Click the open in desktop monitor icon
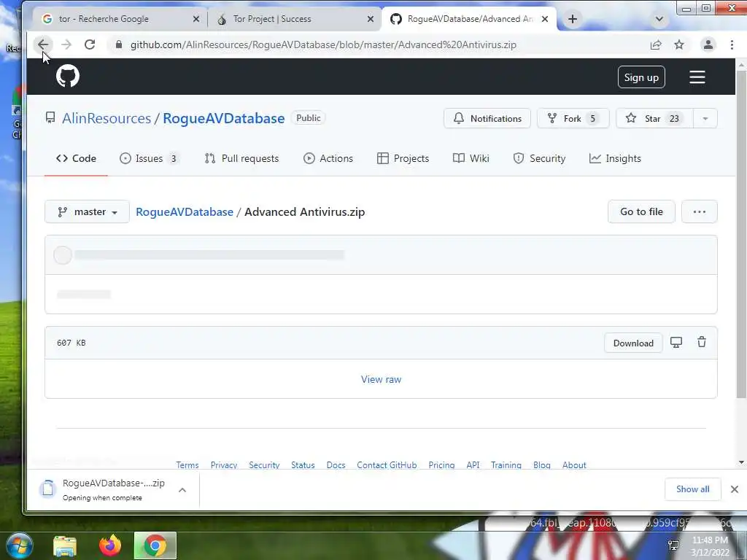 676,343
